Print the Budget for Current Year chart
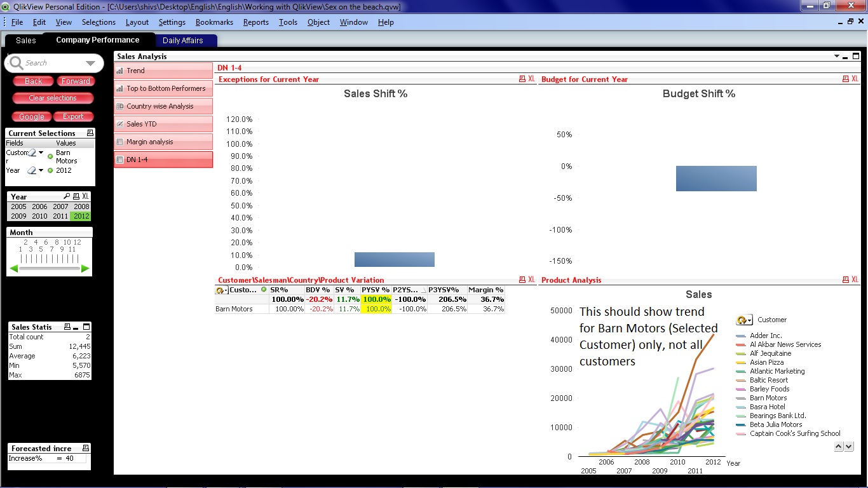This screenshot has width=868, height=488. [x=846, y=79]
